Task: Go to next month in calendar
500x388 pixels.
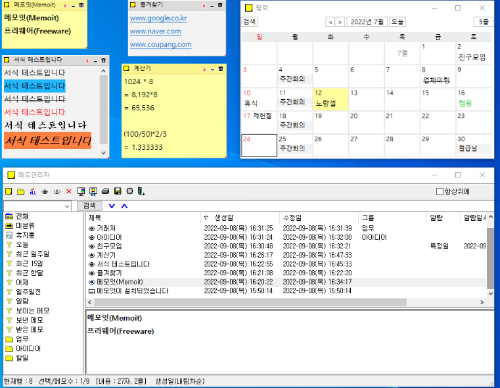Action: [340, 22]
